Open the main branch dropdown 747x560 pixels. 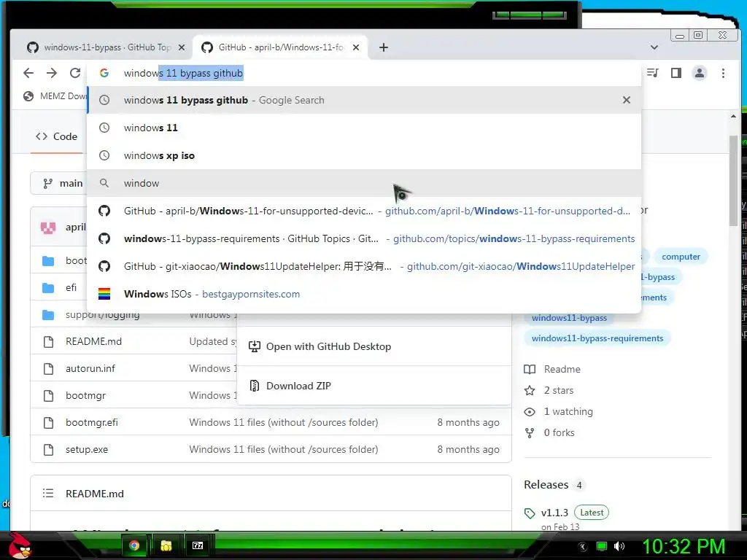58,183
